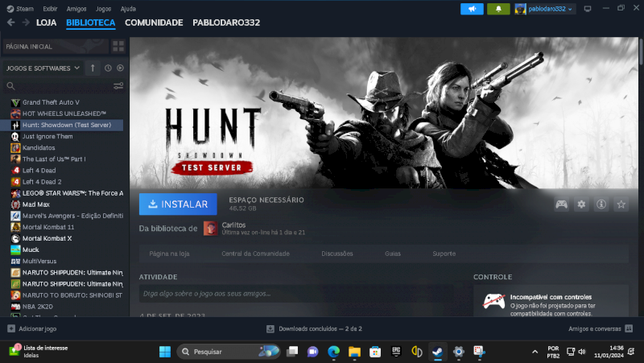
Task: Switch to Big Picture mode icon
Action: point(588,9)
